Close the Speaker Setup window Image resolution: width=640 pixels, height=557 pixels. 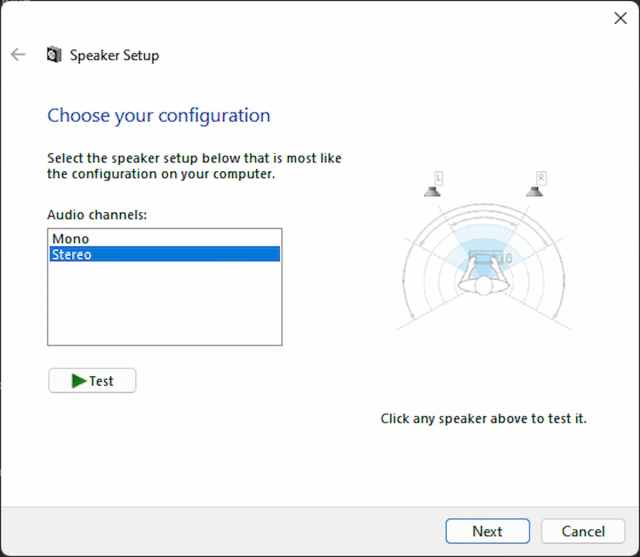pyautogui.click(x=619, y=18)
